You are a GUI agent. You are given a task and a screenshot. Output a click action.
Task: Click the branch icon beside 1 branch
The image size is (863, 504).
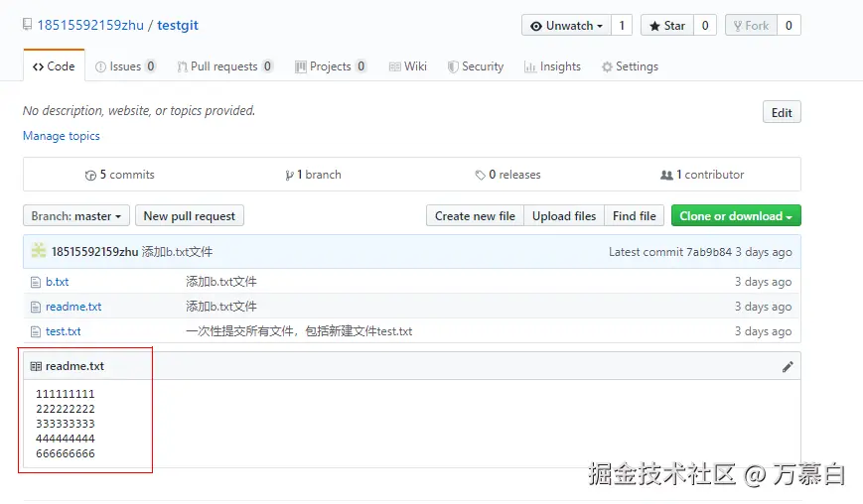pos(289,176)
